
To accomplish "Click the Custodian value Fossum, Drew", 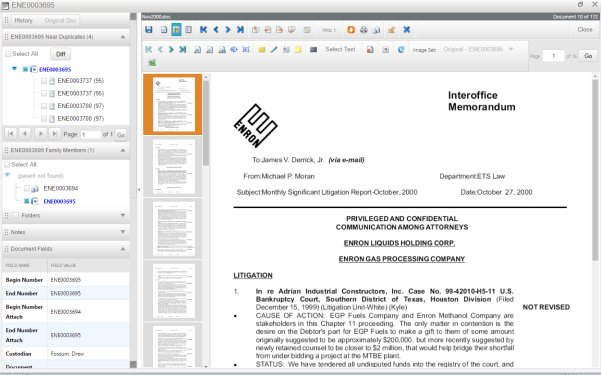I will click(x=67, y=354).
